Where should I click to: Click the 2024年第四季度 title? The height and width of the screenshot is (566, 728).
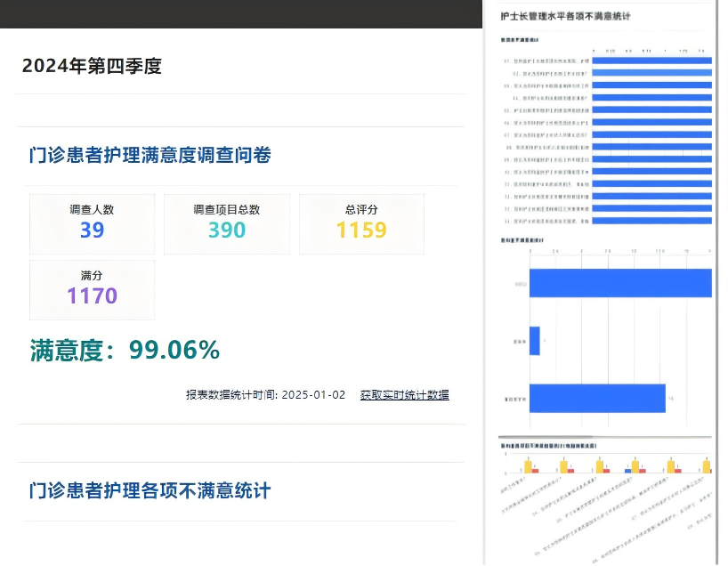click(x=92, y=66)
